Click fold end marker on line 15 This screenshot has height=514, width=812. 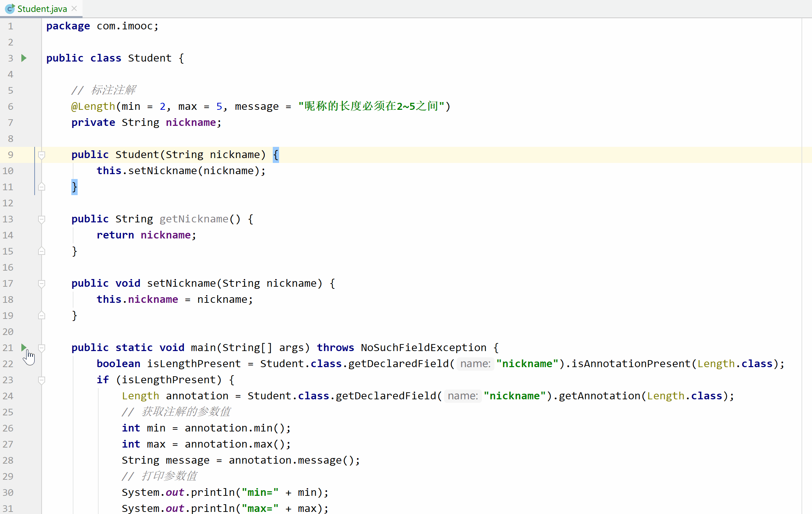pos(42,251)
